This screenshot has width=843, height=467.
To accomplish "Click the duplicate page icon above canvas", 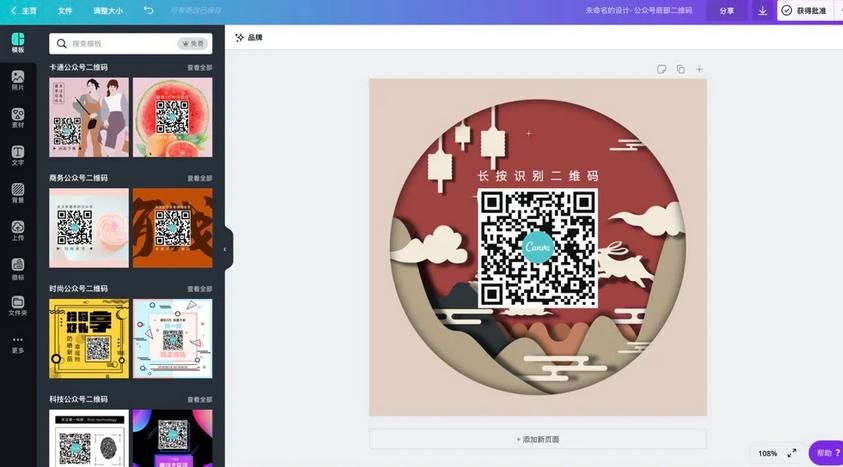I will [681, 69].
